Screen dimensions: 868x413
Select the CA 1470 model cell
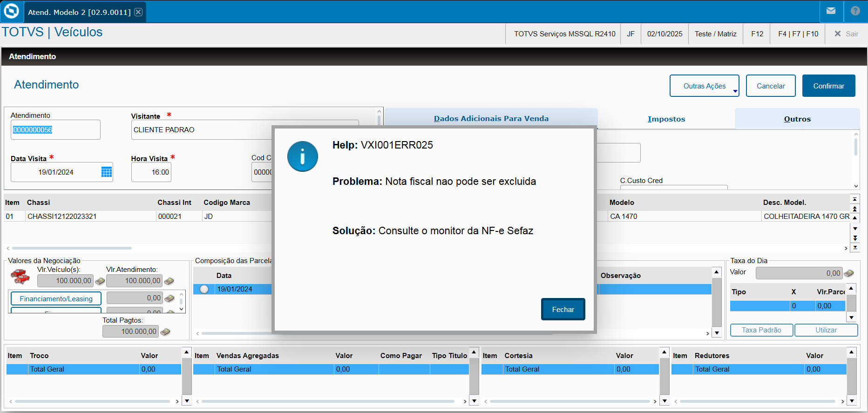pos(684,217)
